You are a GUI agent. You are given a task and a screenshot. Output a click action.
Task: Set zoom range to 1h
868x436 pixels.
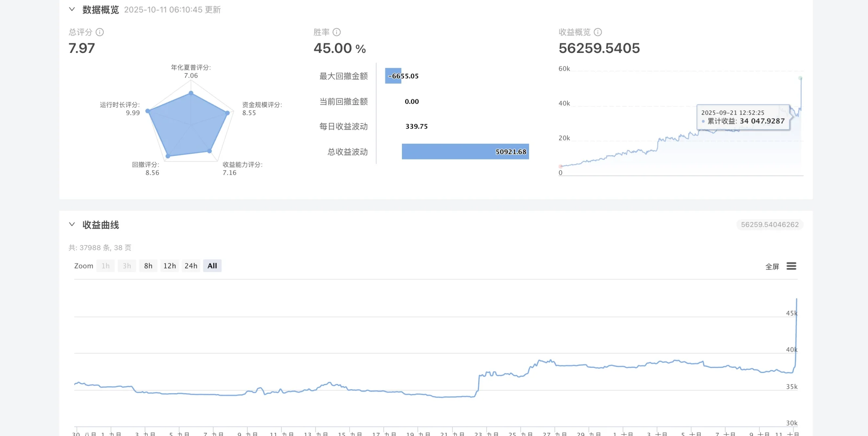point(105,266)
